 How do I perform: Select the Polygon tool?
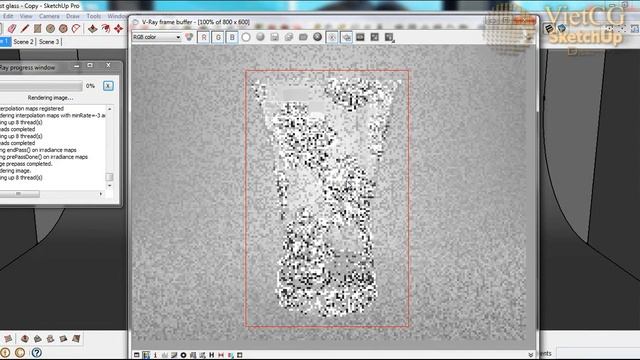63,29
